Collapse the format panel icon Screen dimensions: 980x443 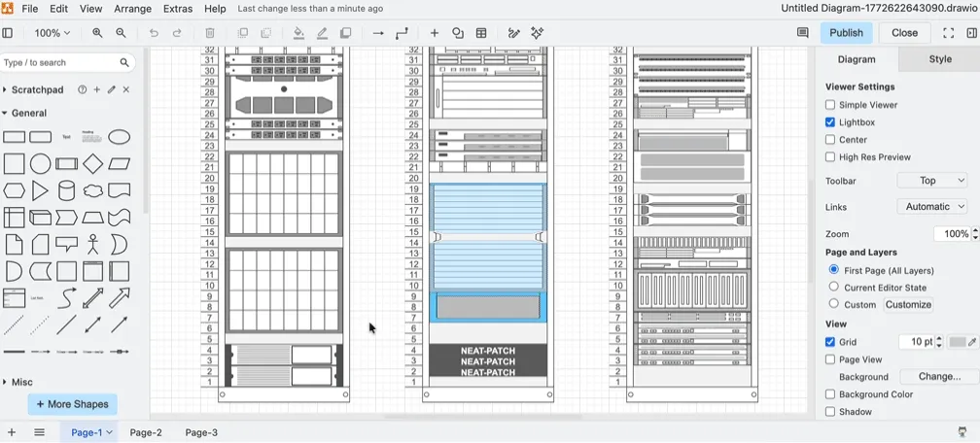pyautogui.click(x=972, y=33)
